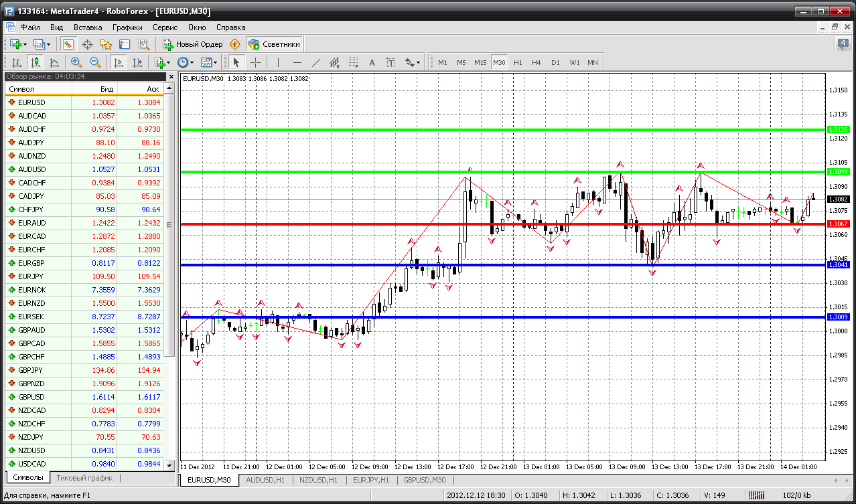The image size is (856, 504).
Task: Open the Вид menu
Action: pos(56,27)
